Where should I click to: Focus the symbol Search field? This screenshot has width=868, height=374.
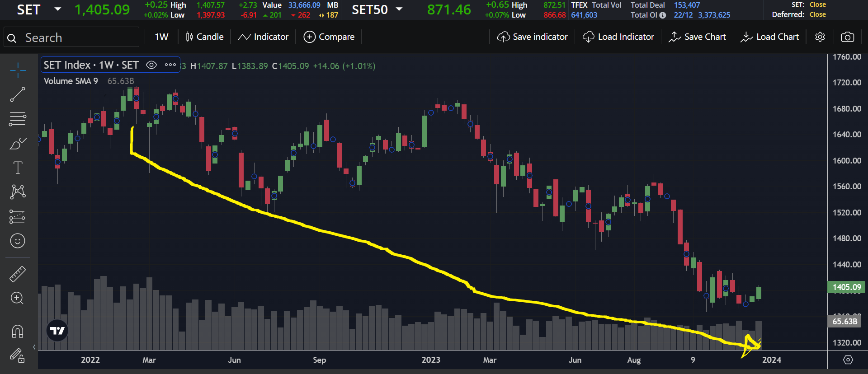coord(71,37)
